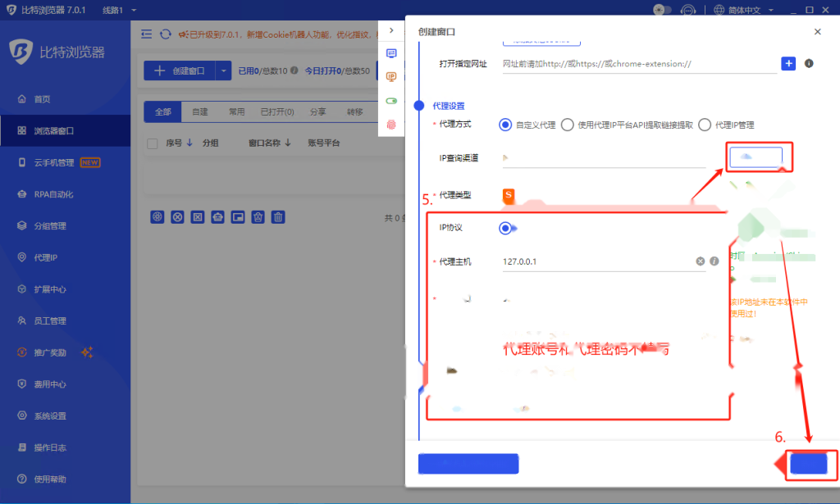Click the 创建窗口 blue button

180,70
